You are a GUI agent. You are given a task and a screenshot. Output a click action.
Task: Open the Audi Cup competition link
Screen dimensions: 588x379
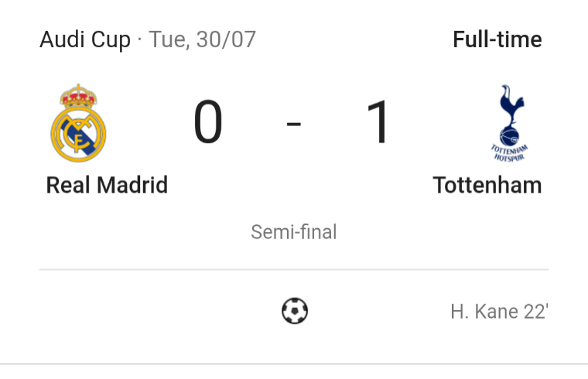tap(85, 39)
